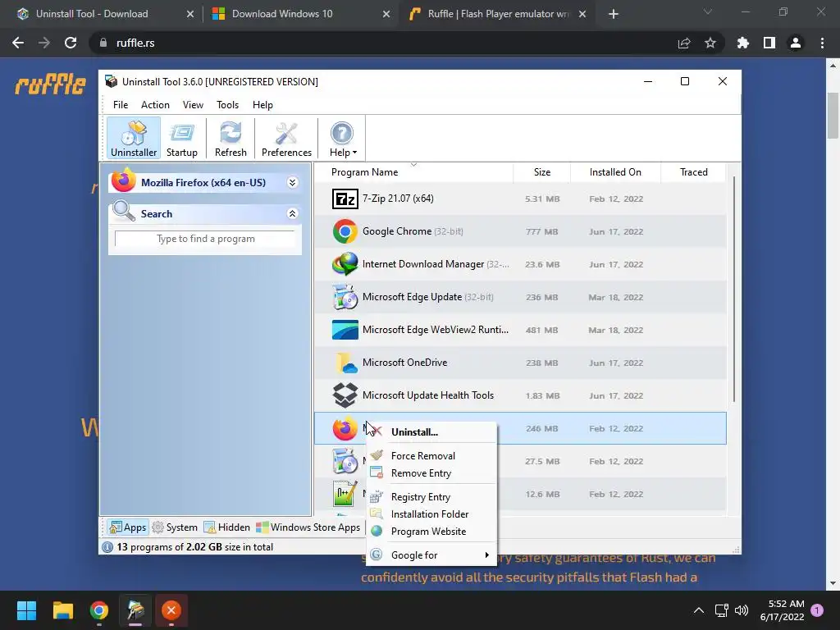Open the File menu
This screenshot has height=630, width=840.
point(121,105)
